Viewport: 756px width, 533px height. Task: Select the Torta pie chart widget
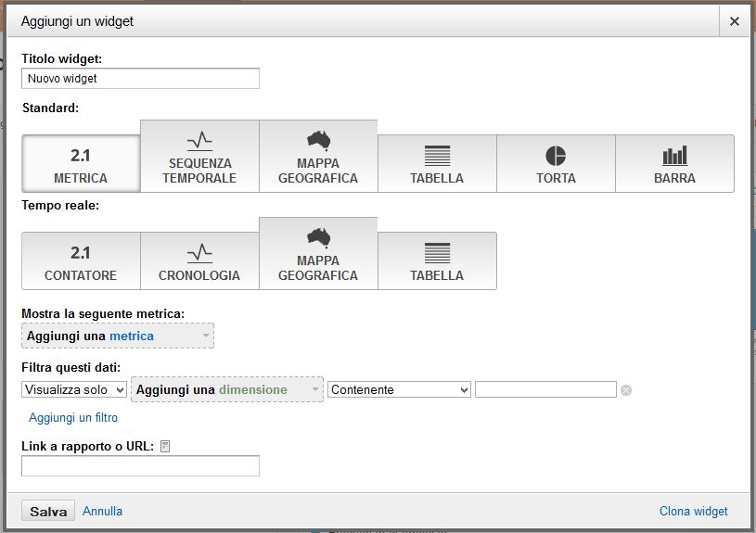coord(556,164)
